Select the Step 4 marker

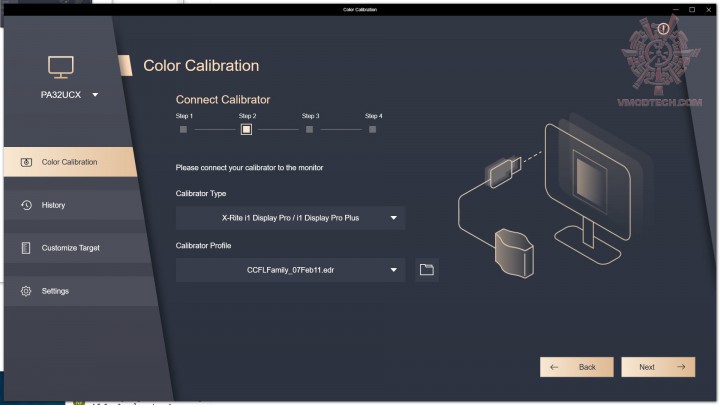tap(372, 129)
